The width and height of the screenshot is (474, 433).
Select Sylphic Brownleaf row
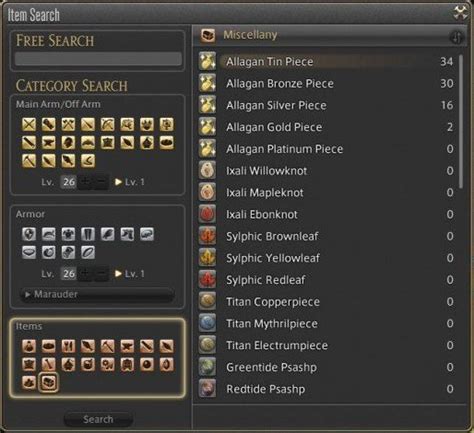(327, 236)
